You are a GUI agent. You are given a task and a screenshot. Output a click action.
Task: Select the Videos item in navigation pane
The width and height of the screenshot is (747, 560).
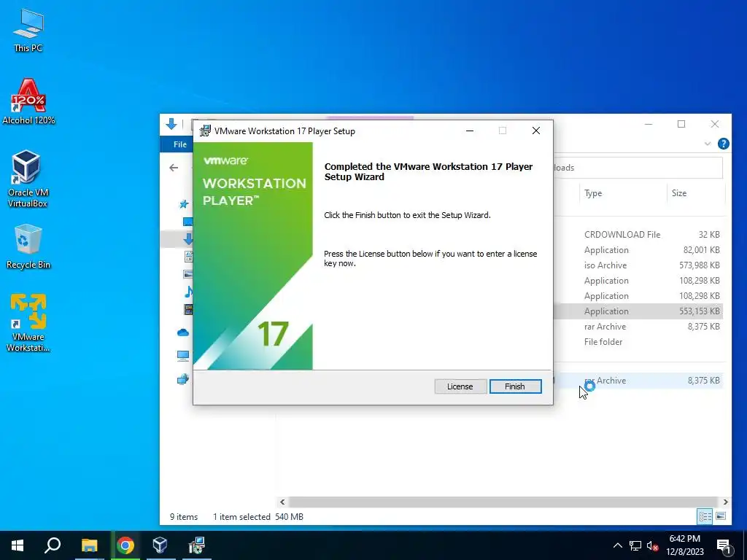[x=189, y=309]
